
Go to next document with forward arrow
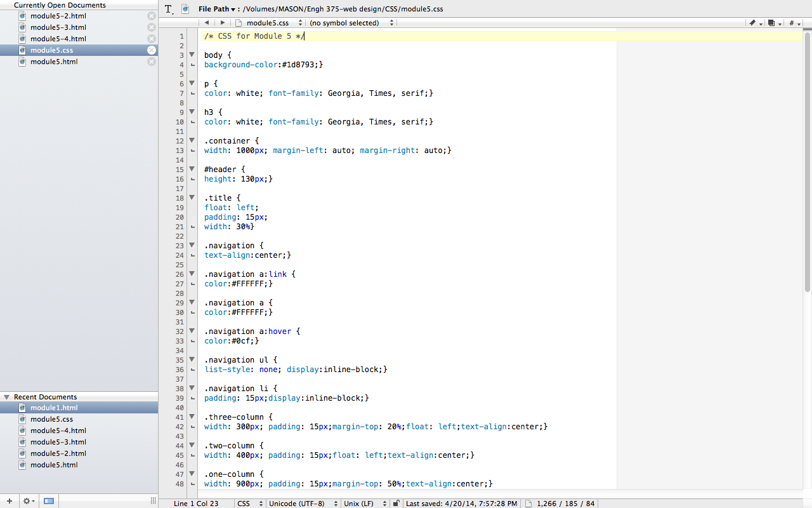pos(222,23)
